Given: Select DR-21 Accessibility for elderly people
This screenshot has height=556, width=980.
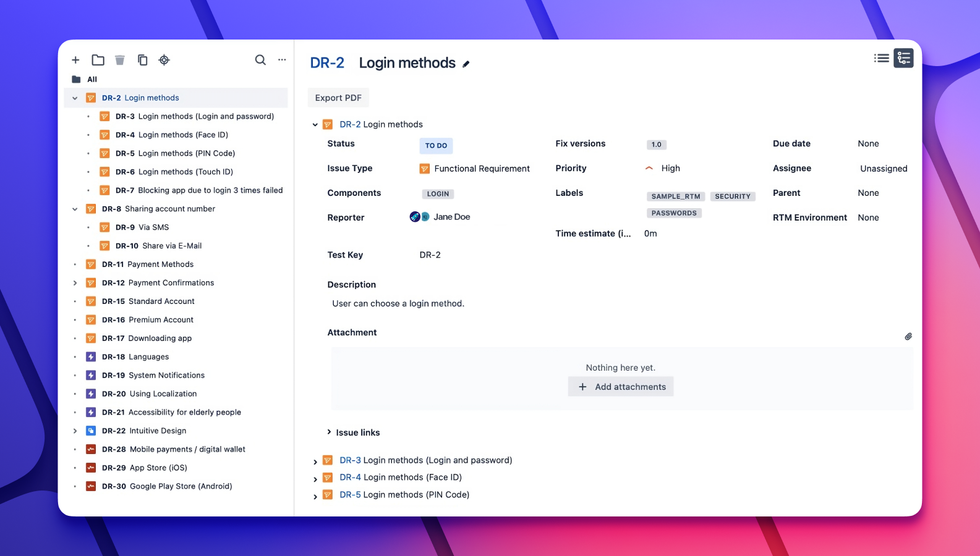Looking at the screenshot, I should click(172, 412).
